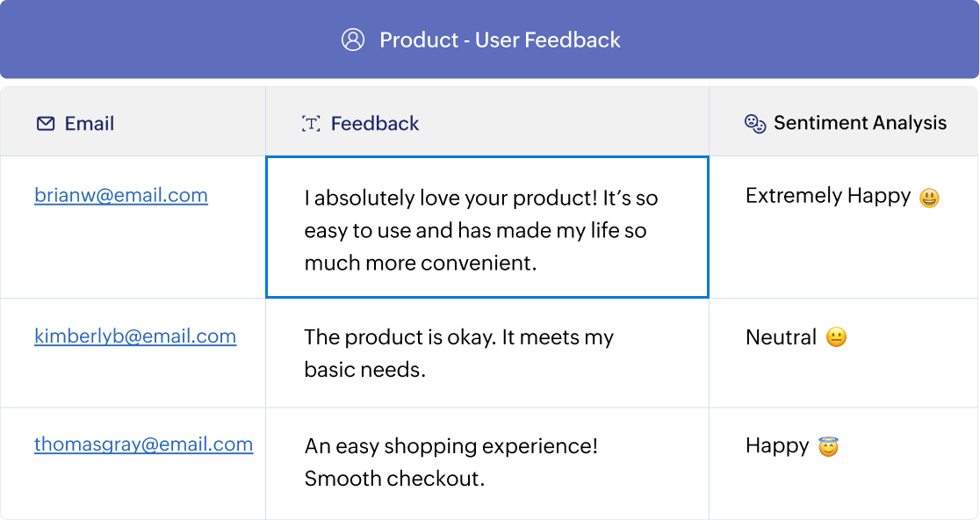Select the 'product is okay' feedback cell

coord(459,353)
